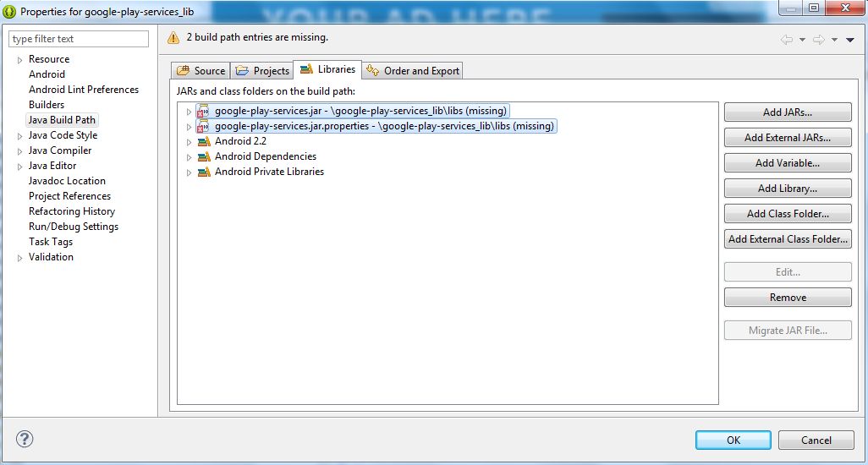Click the Add JARs... button

click(788, 112)
